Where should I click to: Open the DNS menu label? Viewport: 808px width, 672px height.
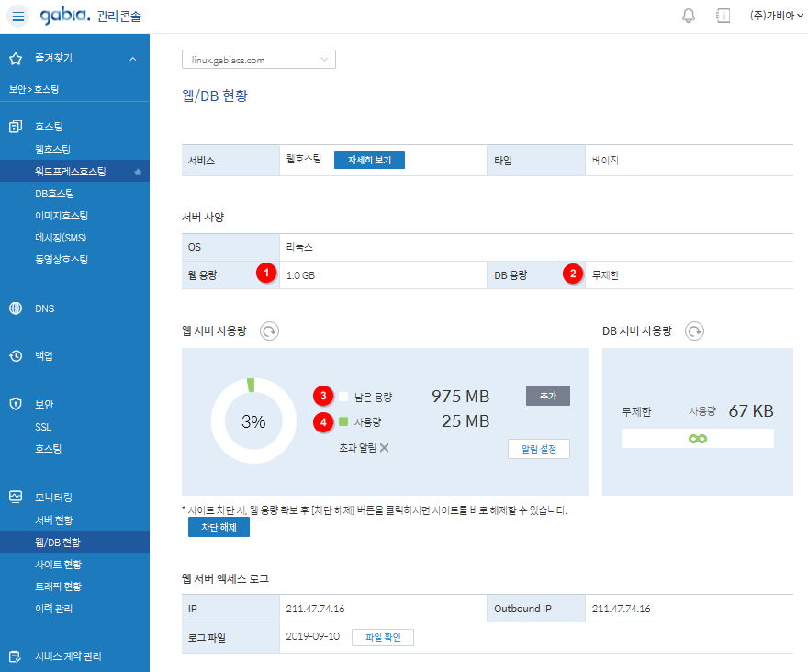[45, 308]
